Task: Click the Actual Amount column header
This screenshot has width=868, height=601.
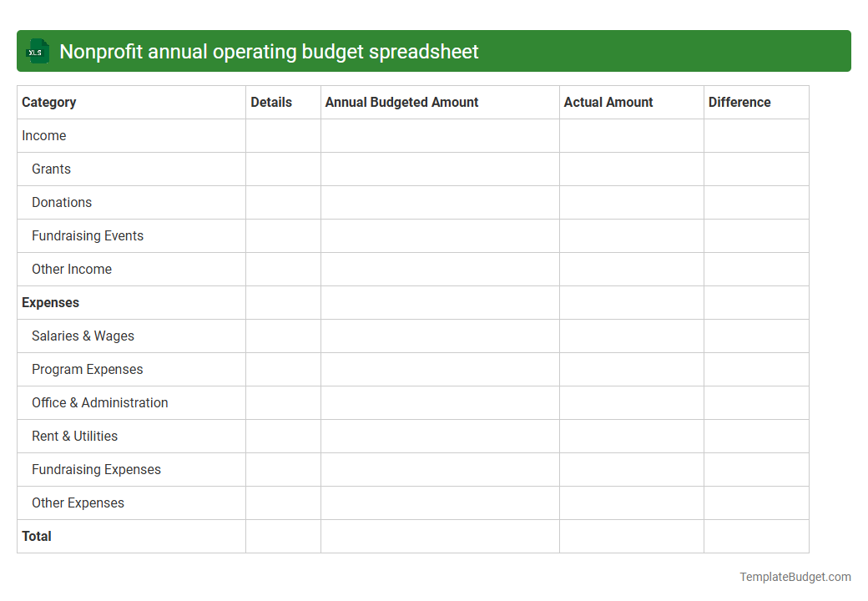Action: pos(608,102)
